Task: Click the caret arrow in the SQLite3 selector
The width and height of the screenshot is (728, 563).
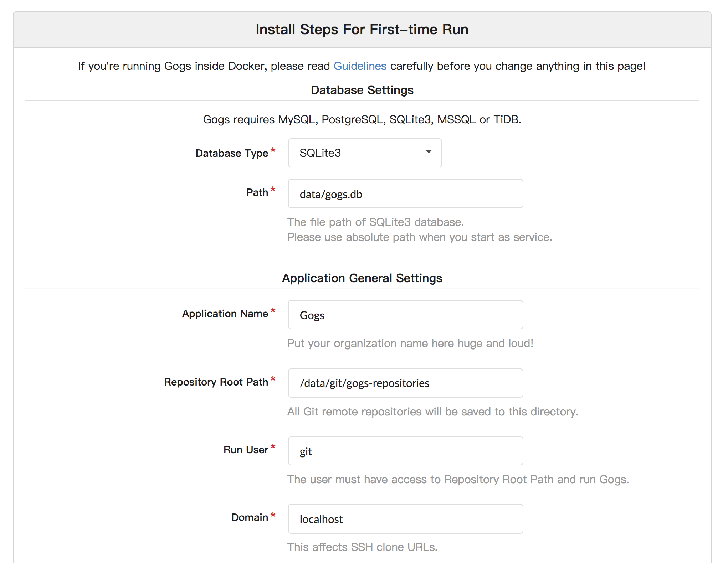Action: (x=429, y=152)
